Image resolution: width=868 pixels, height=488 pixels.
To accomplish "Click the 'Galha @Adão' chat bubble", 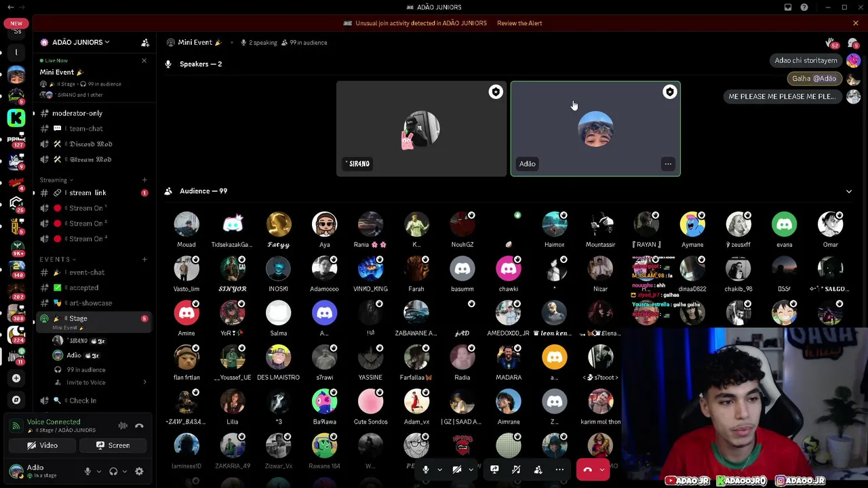I will pyautogui.click(x=814, y=79).
